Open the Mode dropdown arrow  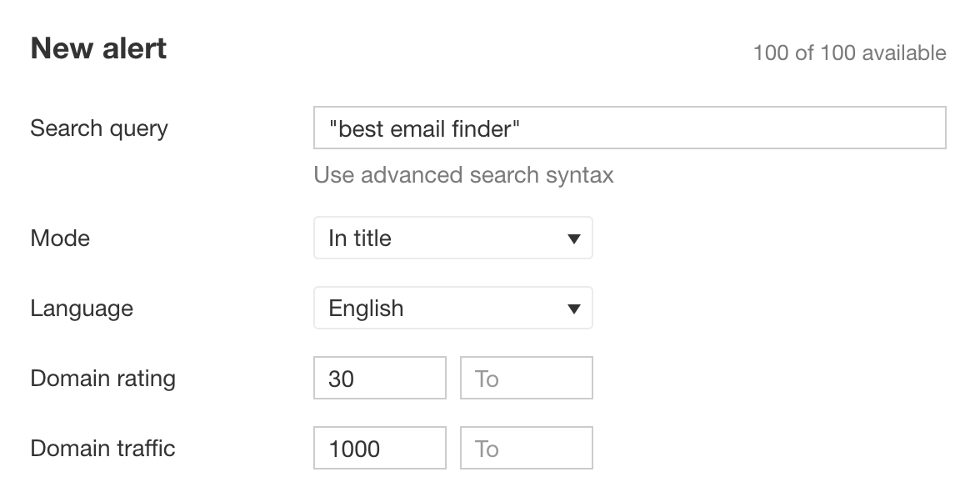[x=575, y=238]
